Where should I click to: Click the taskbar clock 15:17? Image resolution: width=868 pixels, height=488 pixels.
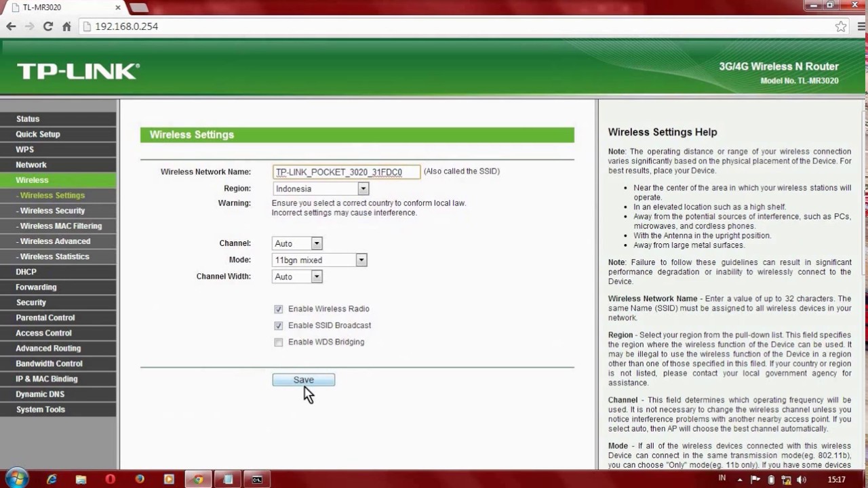(x=836, y=479)
